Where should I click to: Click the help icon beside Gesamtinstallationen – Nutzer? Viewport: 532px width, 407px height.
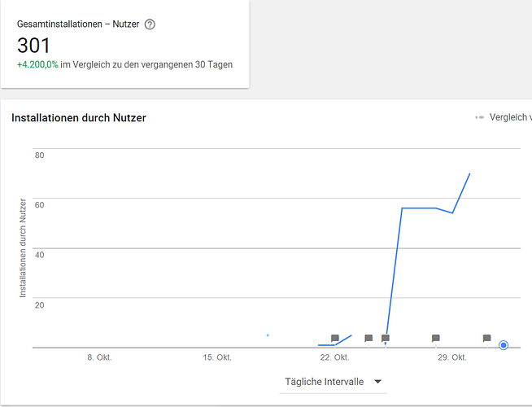[150, 24]
